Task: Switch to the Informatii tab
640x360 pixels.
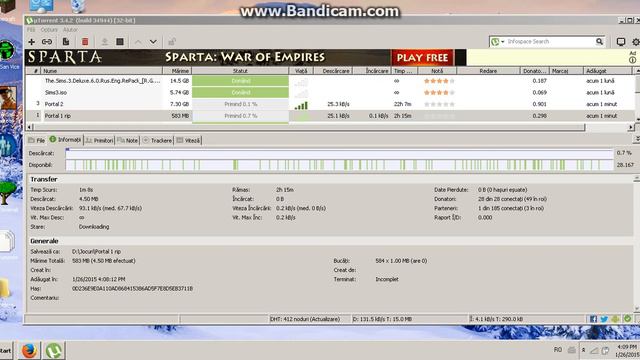Action: (65, 140)
